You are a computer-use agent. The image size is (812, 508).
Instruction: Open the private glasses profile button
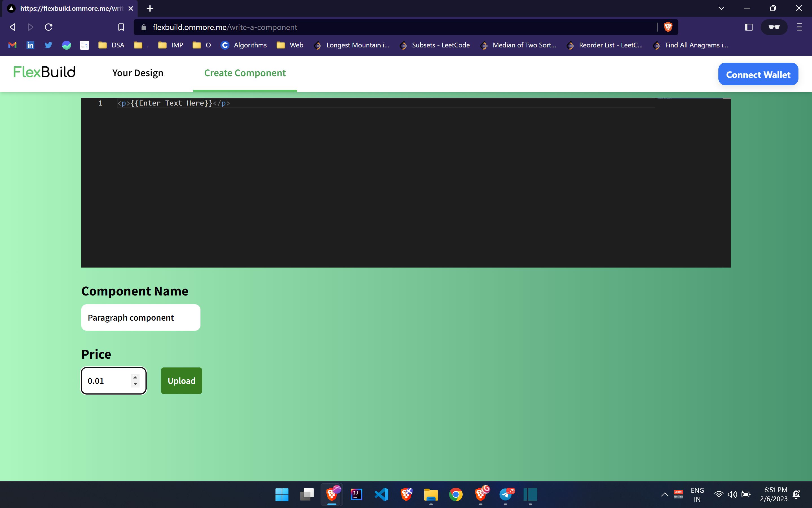(x=774, y=27)
